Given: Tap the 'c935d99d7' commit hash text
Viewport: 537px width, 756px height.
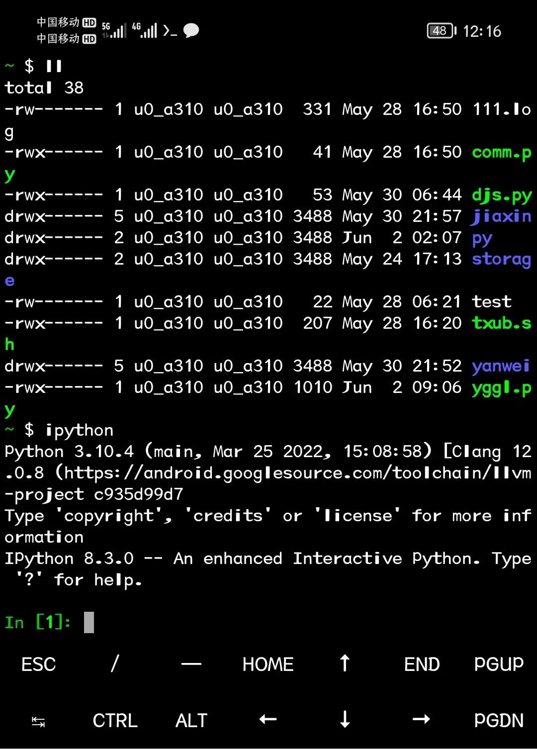Looking at the screenshot, I should pos(139,494).
